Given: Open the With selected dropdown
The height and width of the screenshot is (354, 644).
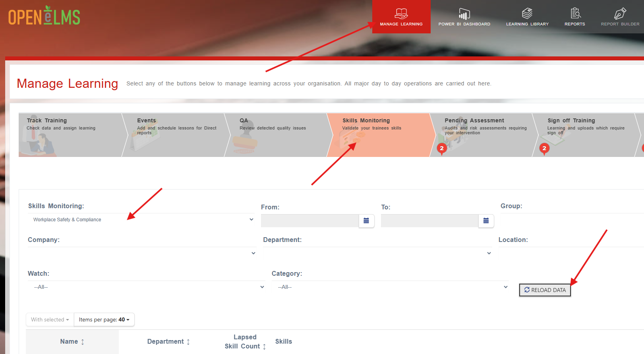Looking at the screenshot, I should tap(50, 319).
